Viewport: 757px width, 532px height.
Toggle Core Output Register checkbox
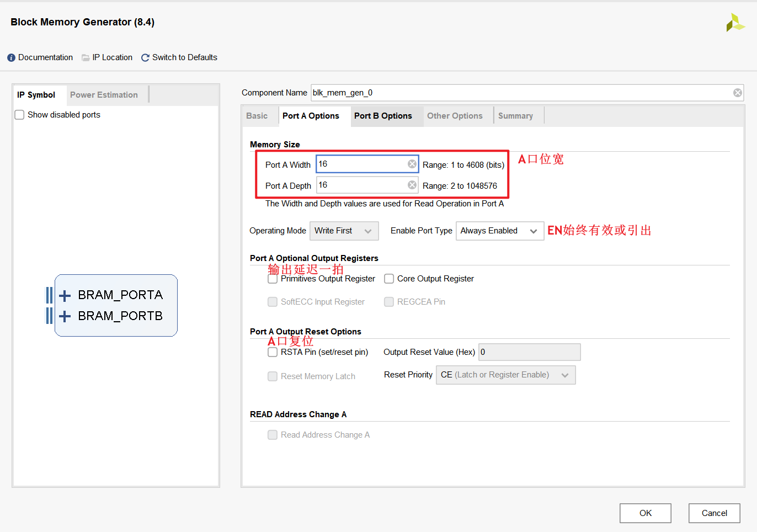pyautogui.click(x=389, y=279)
